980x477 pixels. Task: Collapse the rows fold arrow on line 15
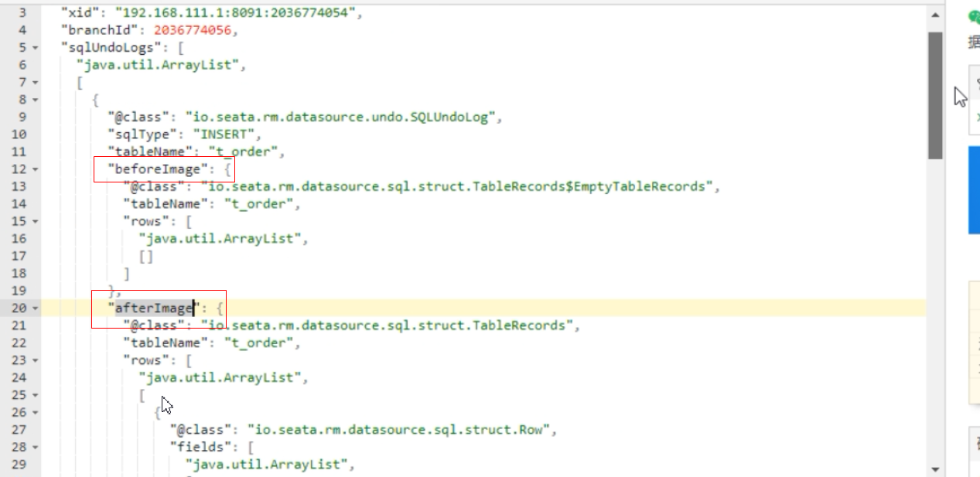pyautogui.click(x=35, y=222)
